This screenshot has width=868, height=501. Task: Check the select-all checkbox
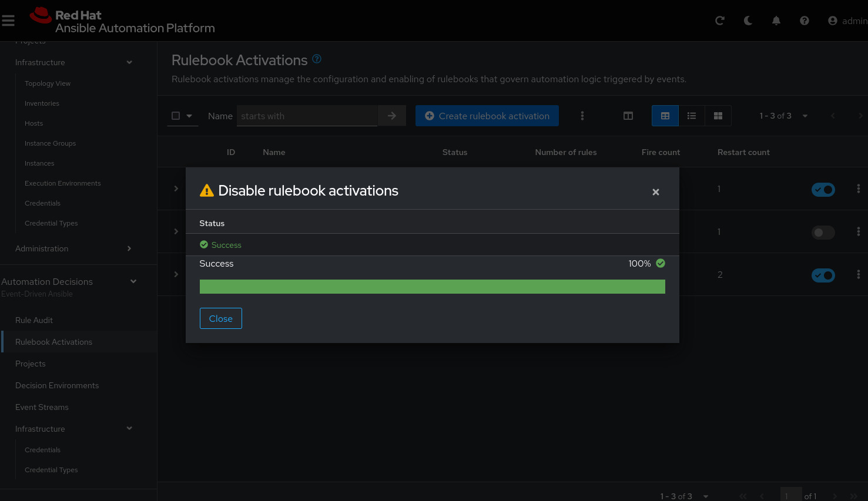(x=176, y=116)
